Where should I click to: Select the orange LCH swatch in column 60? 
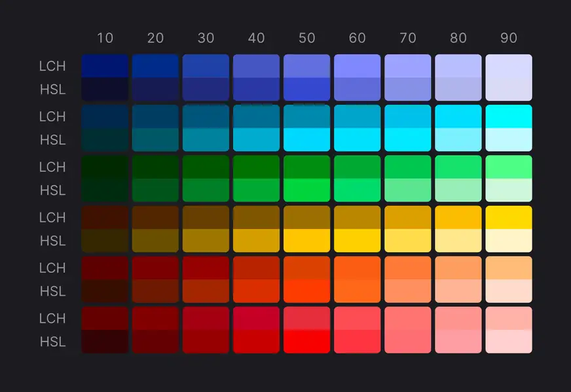pyautogui.click(x=358, y=268)
